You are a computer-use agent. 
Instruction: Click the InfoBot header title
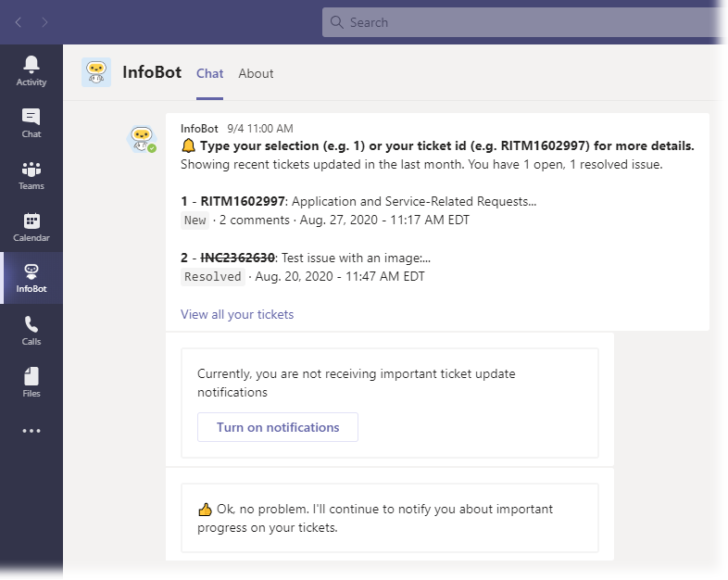click(152, 72)
